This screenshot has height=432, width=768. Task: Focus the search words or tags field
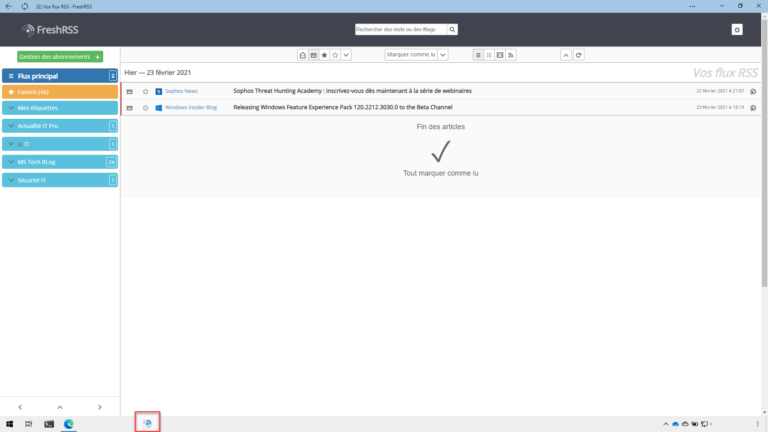click(x=401, y=29)
